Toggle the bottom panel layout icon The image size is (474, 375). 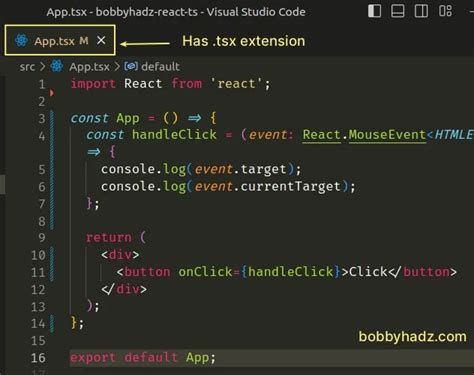tap(398, 11)
